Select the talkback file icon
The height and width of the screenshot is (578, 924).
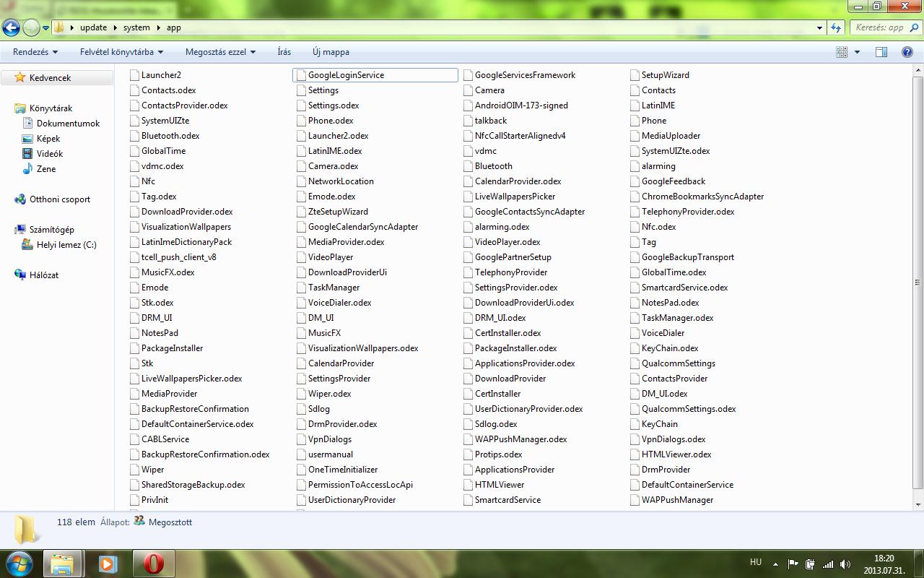tap(468, 120)
